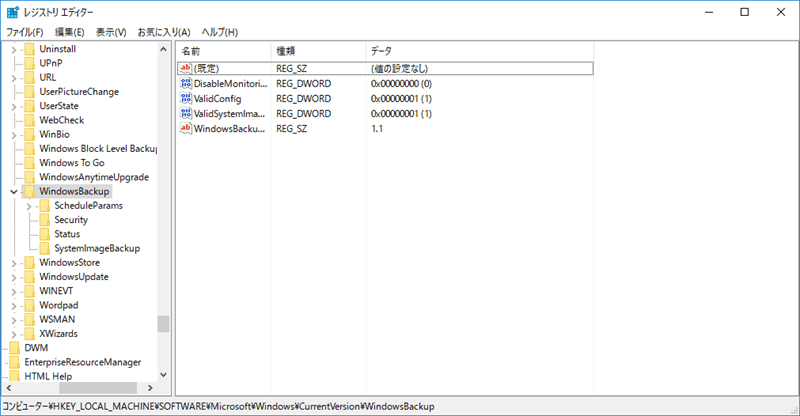800x416 pixels.
Task: Click the Registry Editor title bar app icon
Action: point(13,12)
